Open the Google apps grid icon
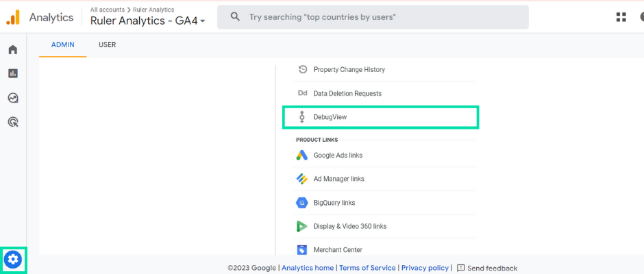The height and width of the screenshot is (274, 644). 621,17
